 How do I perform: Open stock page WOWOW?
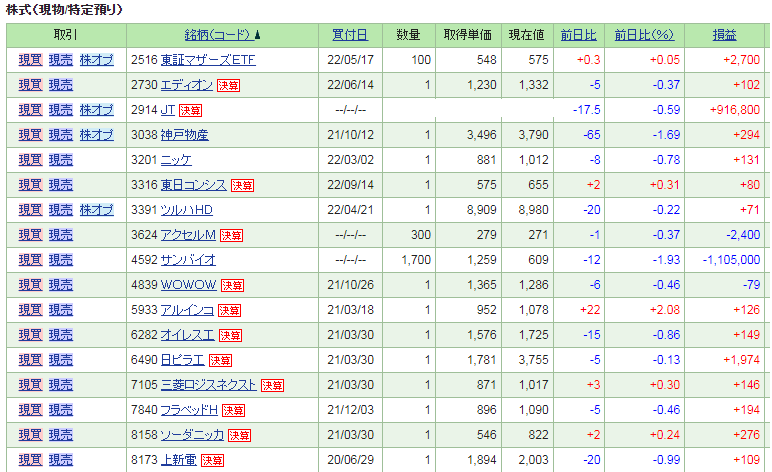189,285
